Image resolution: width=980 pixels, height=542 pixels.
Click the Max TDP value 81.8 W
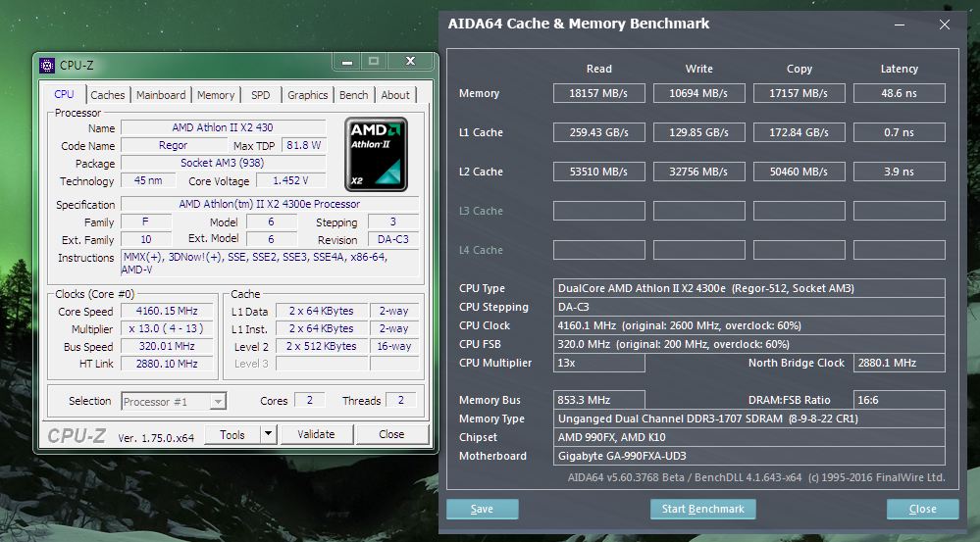304,145
